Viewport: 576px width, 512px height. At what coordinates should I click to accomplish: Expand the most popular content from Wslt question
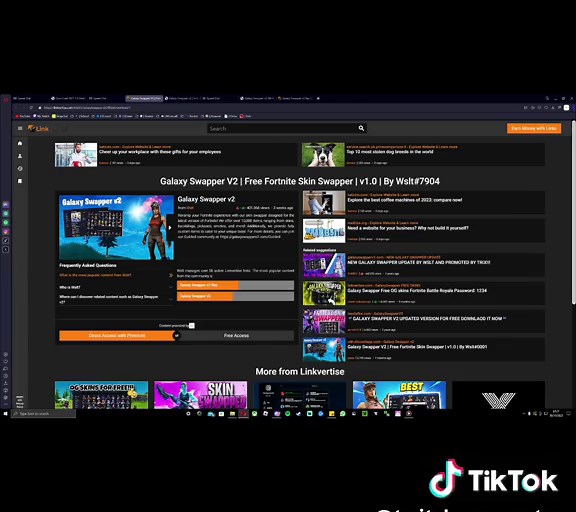coord(116,275)
